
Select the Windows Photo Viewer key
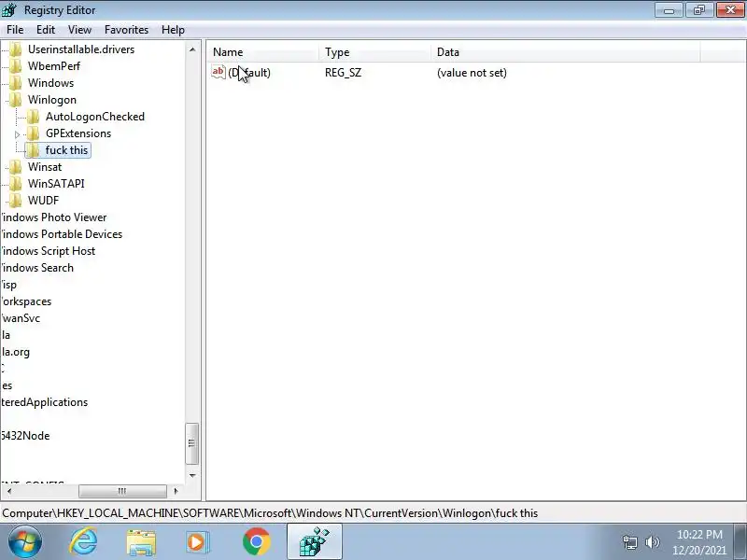click(54, 217)
